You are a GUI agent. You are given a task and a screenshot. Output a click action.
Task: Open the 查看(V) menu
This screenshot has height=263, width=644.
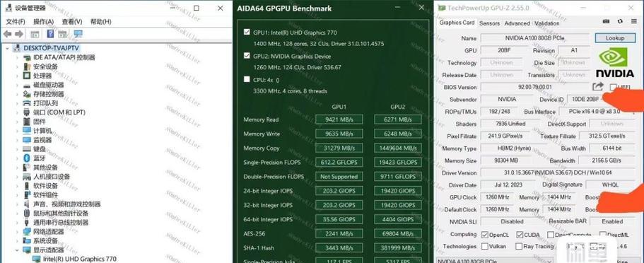click(72, 21)
